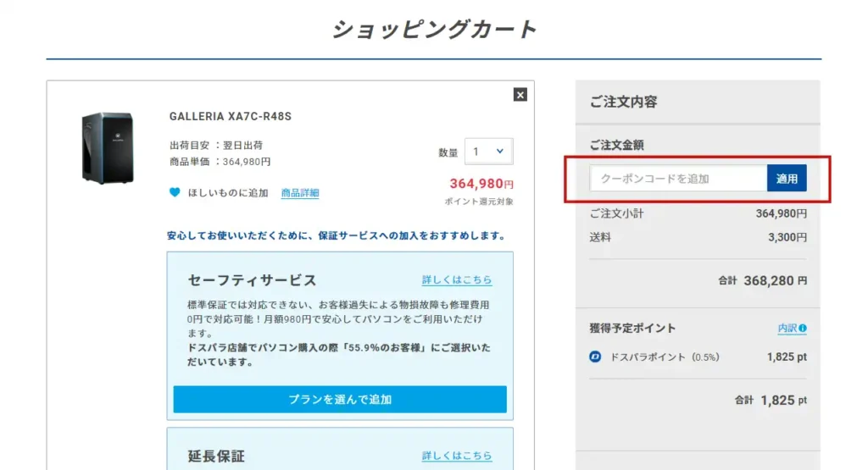Click the セーフティサービス section heading
The height and width of the screenshot is (470, 868).
coord(252,280)
